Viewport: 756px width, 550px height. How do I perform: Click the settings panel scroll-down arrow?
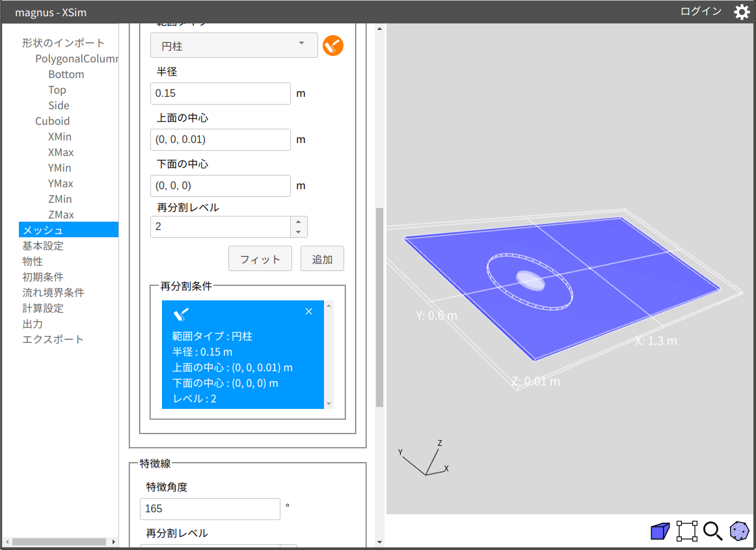tap(379, 542)
